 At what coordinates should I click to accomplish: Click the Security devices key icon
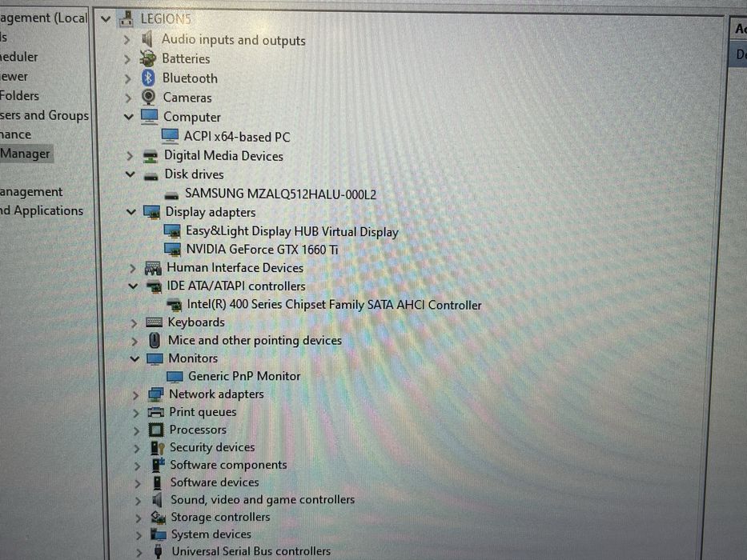coord(157,448)
